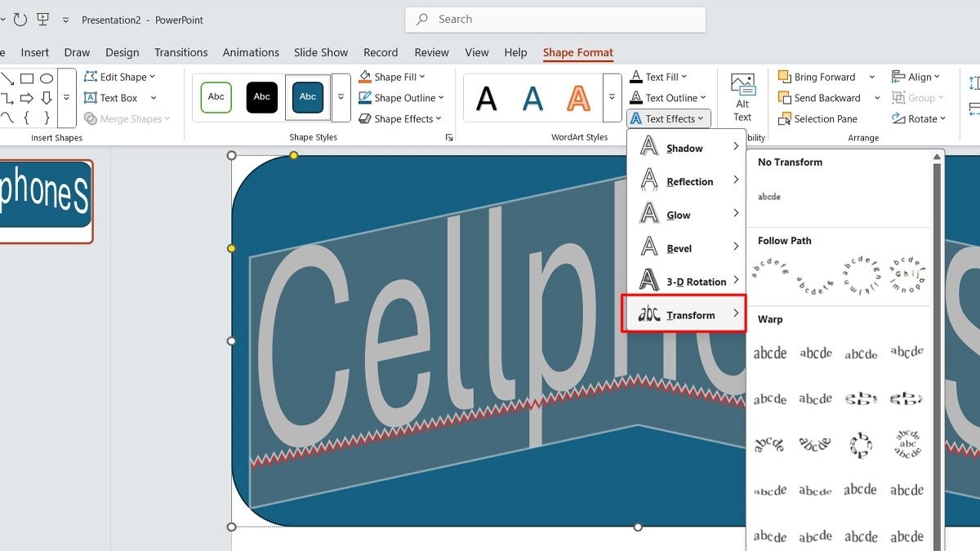
Task: Pick the rectangle shape in Insert Shapes
Action: 27,78
